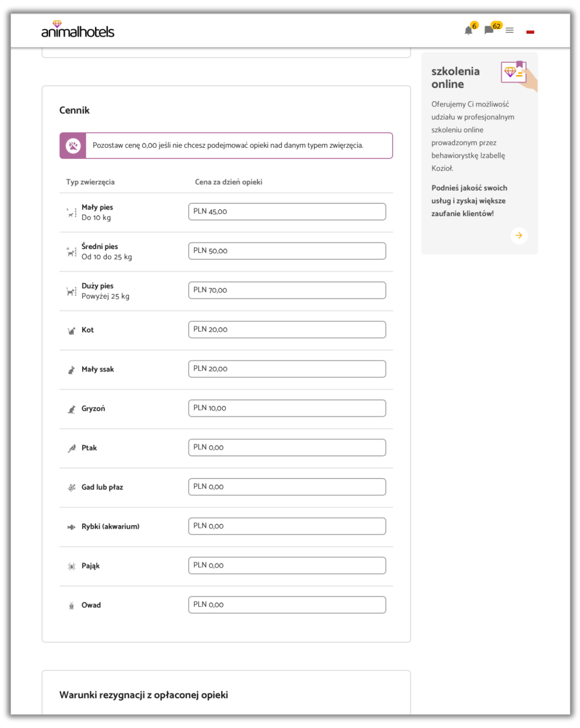Focus the Średni pies price field

pos(287,251)
